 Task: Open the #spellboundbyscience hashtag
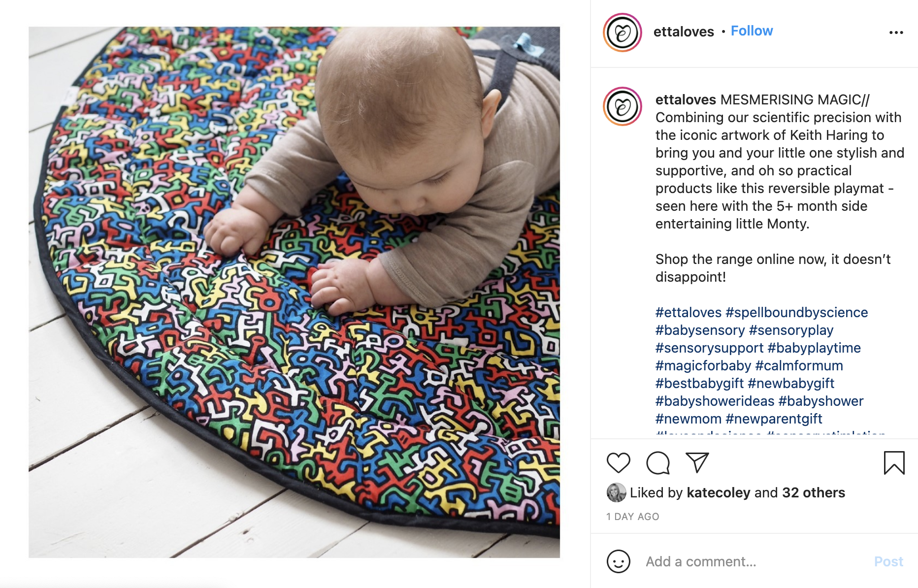(797, 313)
